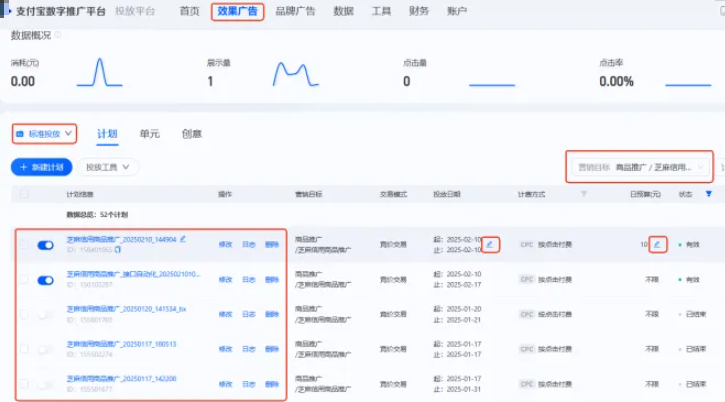
Task: Tick the select-all checkbox in table header
Action: 24,194
